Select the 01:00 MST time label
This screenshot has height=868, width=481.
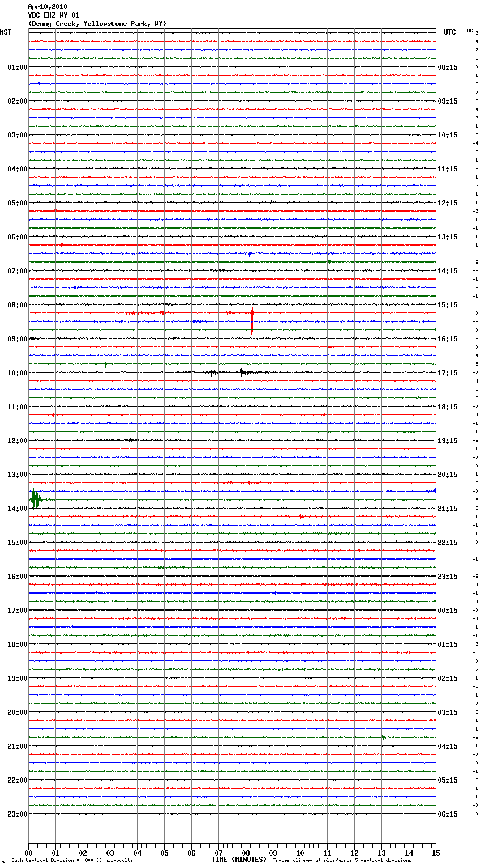18,67
